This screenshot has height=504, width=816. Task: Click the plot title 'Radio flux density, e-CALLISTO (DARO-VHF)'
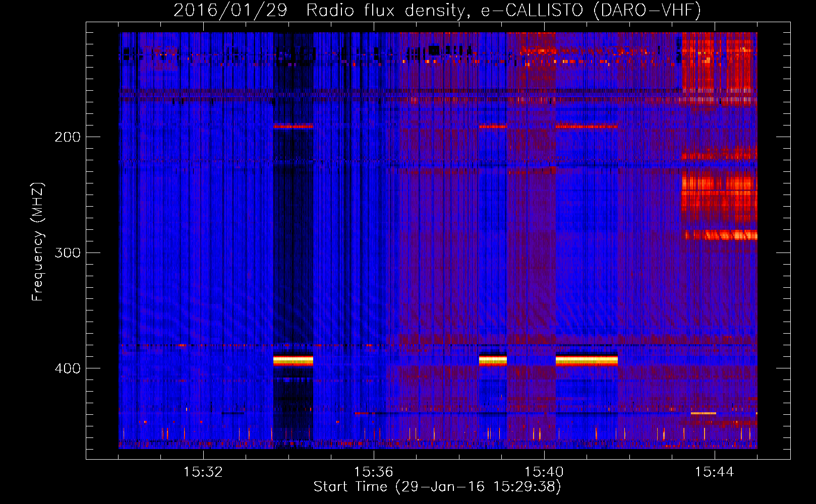(503, 11)
